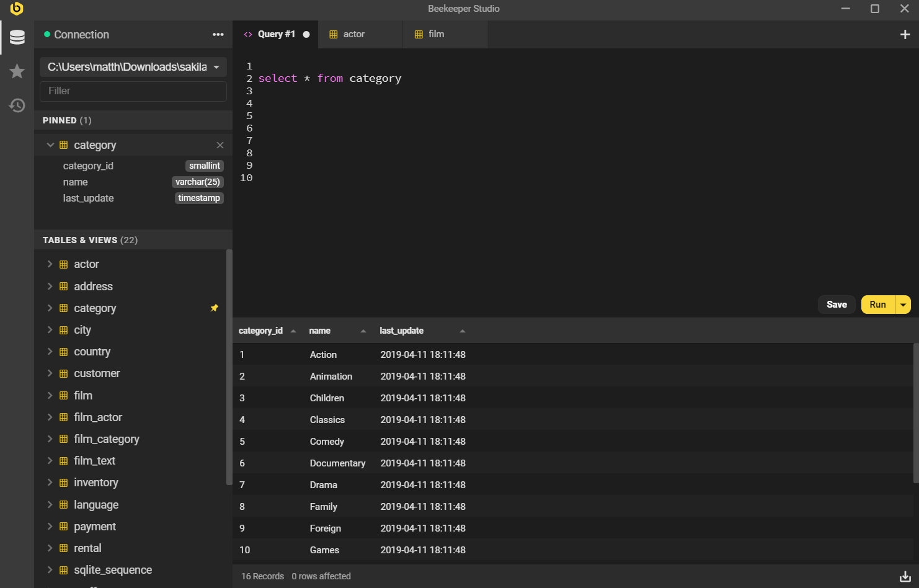Image resolution: width=919 pixels, height=588 pixels.
Task: Toggle sorting on the last_update column
Action: point(462,331)
